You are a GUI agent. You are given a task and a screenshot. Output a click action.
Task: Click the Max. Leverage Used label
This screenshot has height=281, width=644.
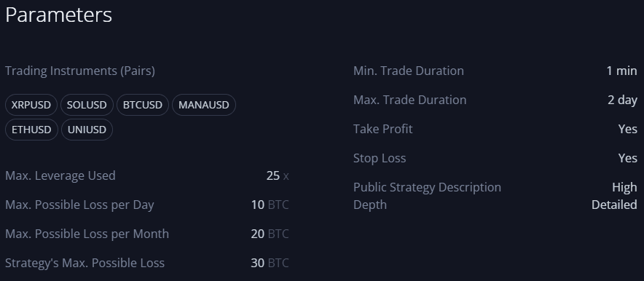[60, 175]
